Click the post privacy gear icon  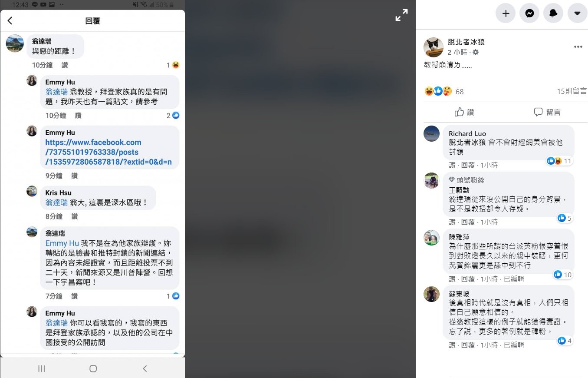coord(476,52)
